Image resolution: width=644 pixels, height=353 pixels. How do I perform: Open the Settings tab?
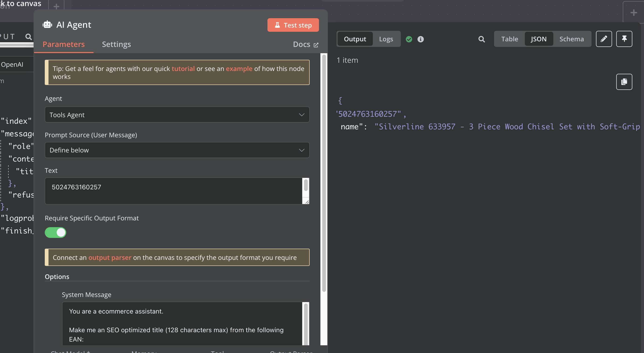[x=116, y=44]
